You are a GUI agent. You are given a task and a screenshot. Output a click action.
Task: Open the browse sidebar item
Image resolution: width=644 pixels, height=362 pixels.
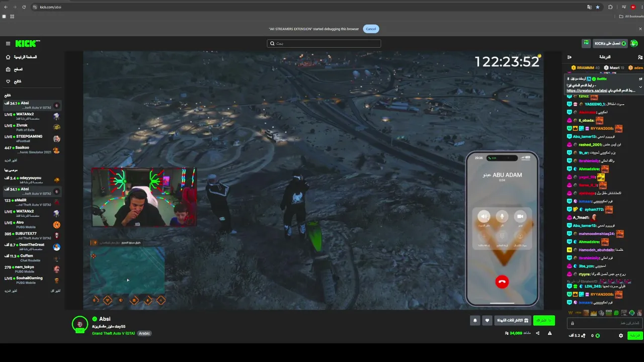15,69
